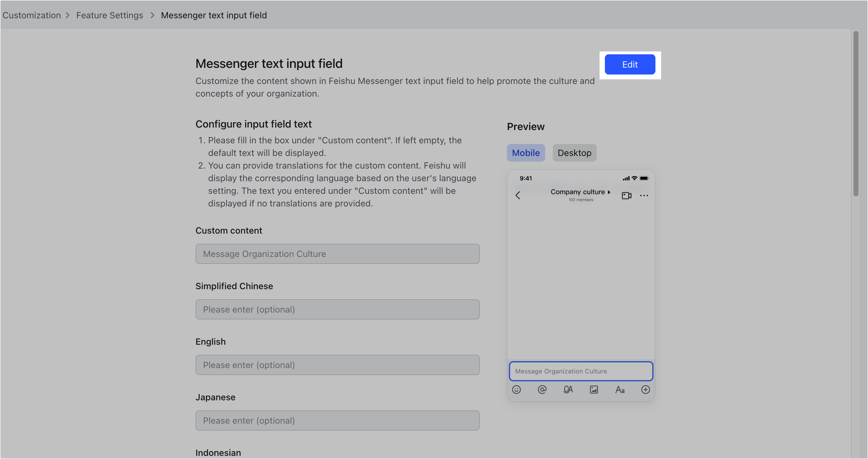Image resolution: width=868 pixels, height=459 pixels.
Task: Click the Aa text formatting icon
Action: pyautogui.click(x=620, y=390)
